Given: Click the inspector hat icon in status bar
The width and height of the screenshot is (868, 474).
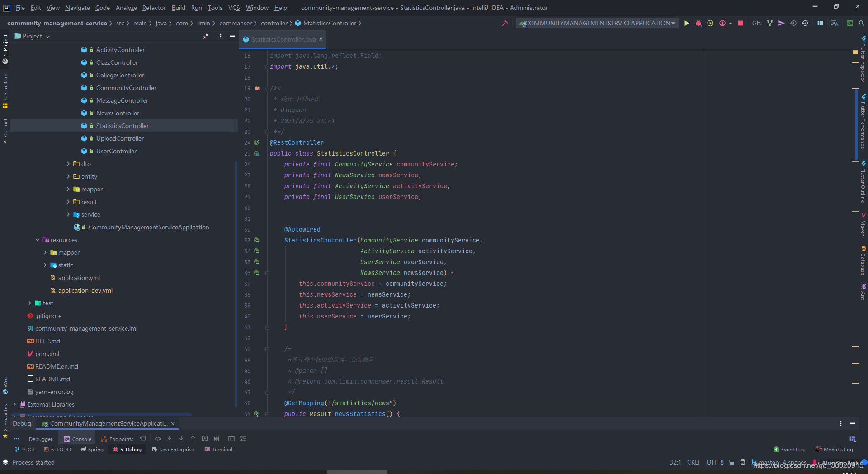Looking at the screenshot, I should point(743,462).
